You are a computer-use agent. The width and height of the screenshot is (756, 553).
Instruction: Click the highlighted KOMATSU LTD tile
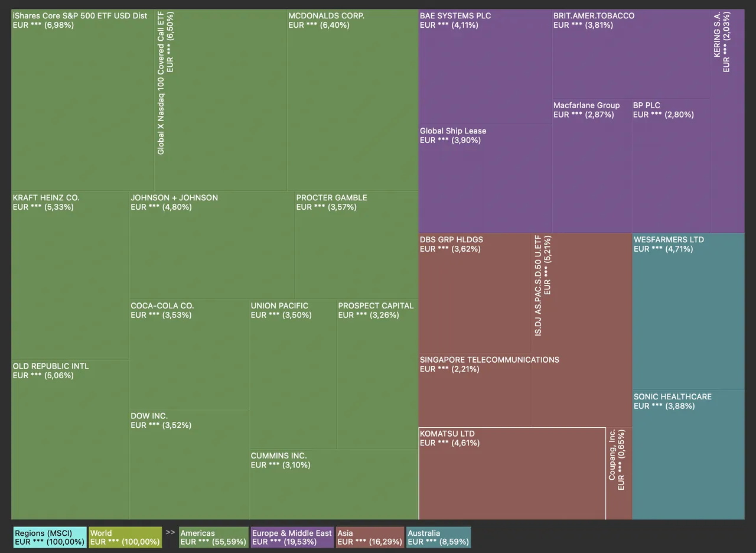tap(512, 473)
